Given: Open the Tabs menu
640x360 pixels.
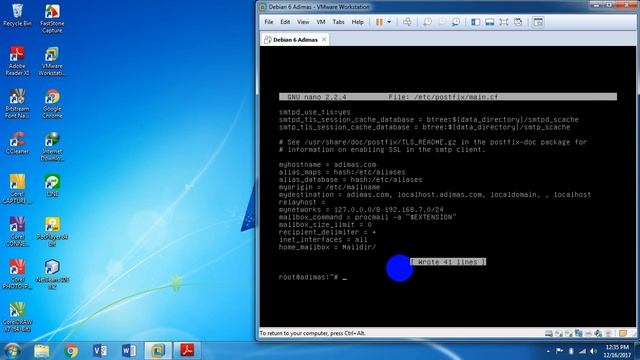Looking at the screenshot, I should (338, 22).
